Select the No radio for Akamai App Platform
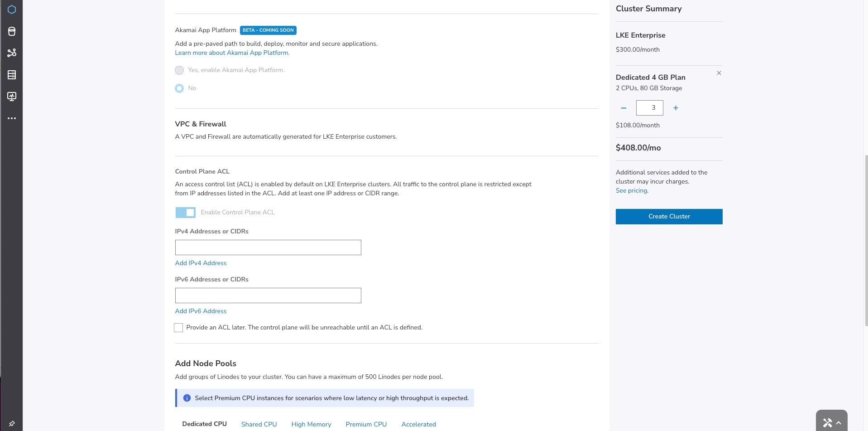The height and width of the screenshot is (431, 868). (x=179, y=88)
